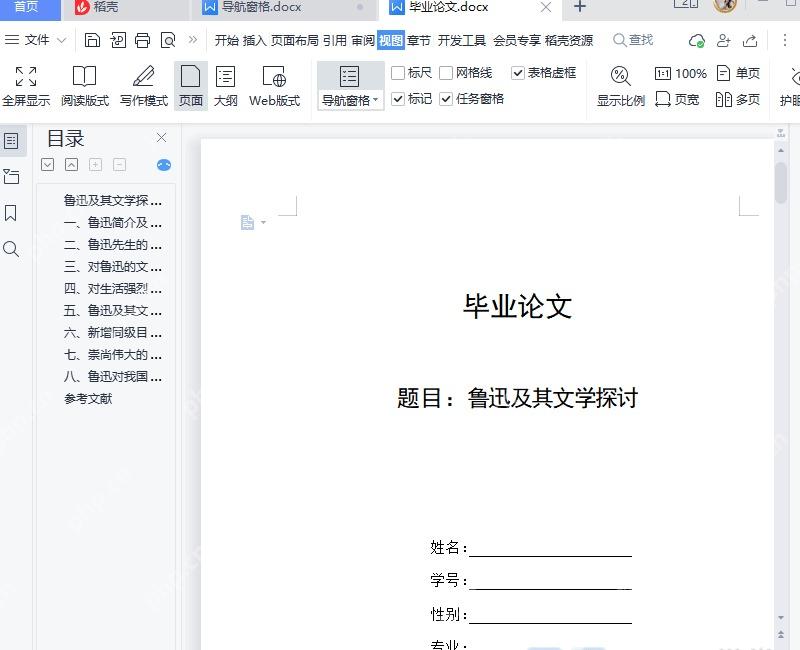Viewport: 800px width, 650px height.
Task: Create a new tab with plus button
Action: point(580,7)
